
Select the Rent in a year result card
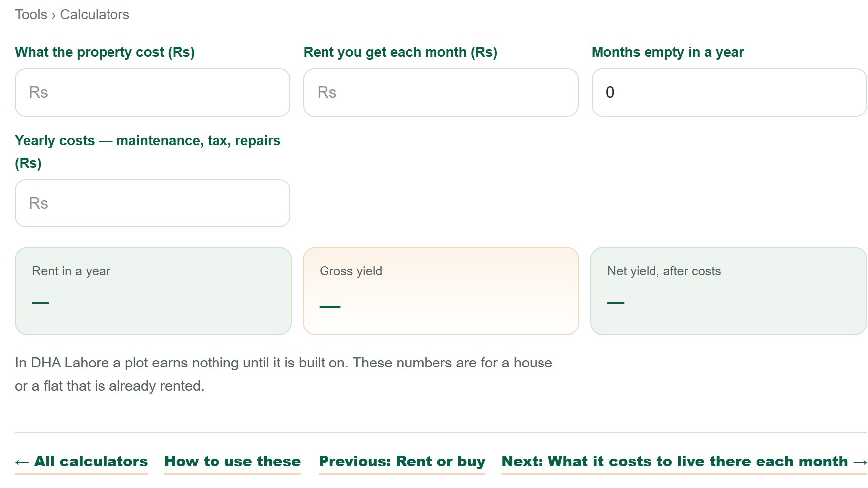[153, 291]
